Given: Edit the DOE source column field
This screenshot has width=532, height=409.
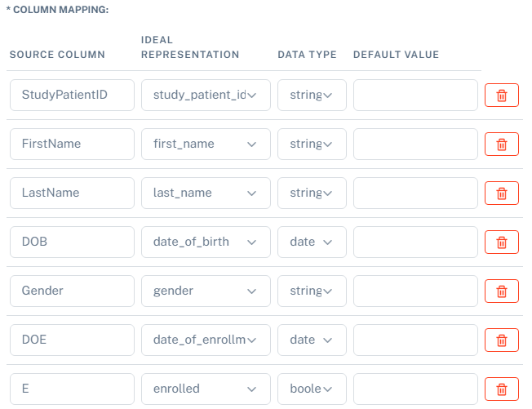Looking at the screenshot, I should 72,340.
